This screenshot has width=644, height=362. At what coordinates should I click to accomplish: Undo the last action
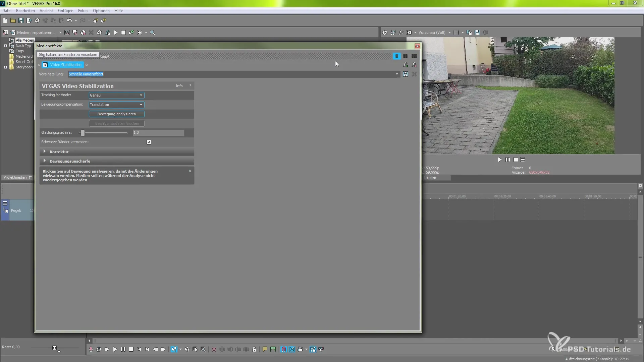coord(69,20)
